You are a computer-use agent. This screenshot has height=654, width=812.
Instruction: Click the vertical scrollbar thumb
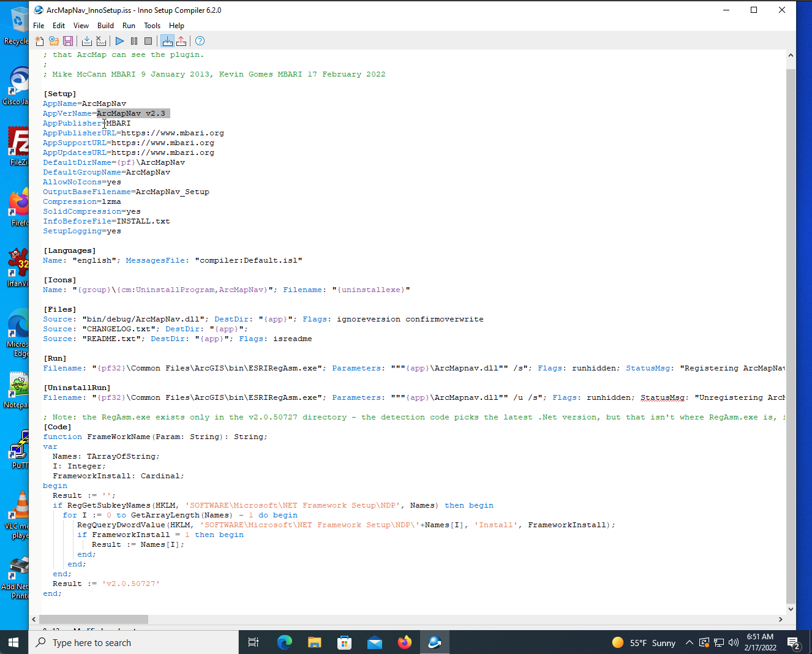pyautogui.click(x=791, y=336)
